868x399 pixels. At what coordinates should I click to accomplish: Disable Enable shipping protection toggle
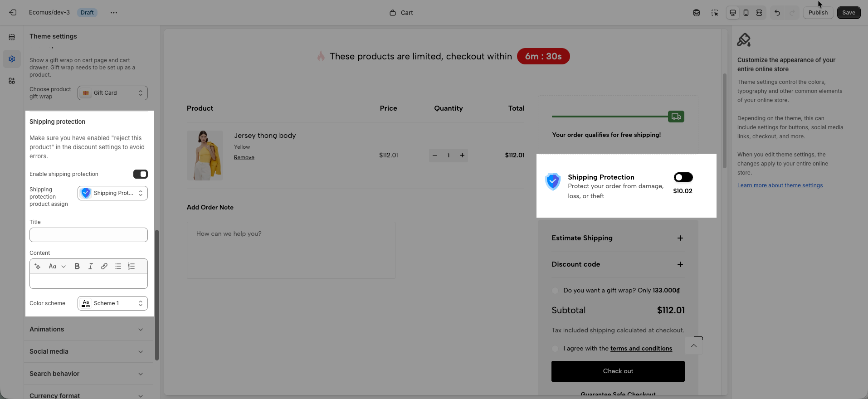[x=140, y=174]
